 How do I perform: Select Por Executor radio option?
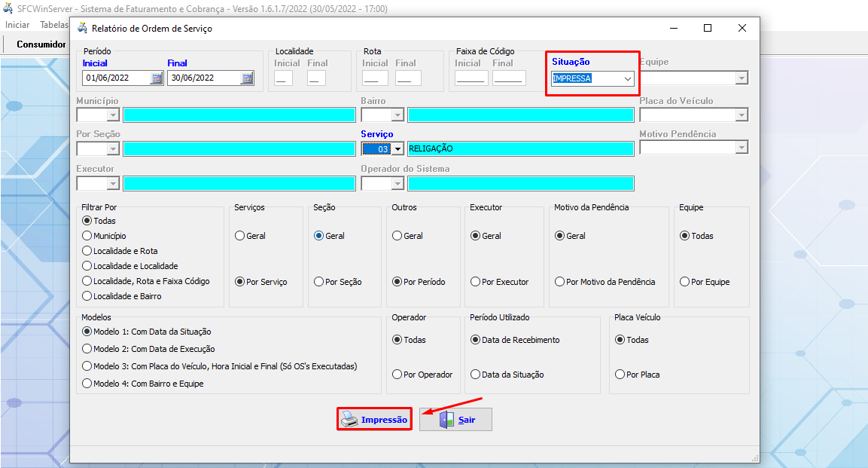475,282
